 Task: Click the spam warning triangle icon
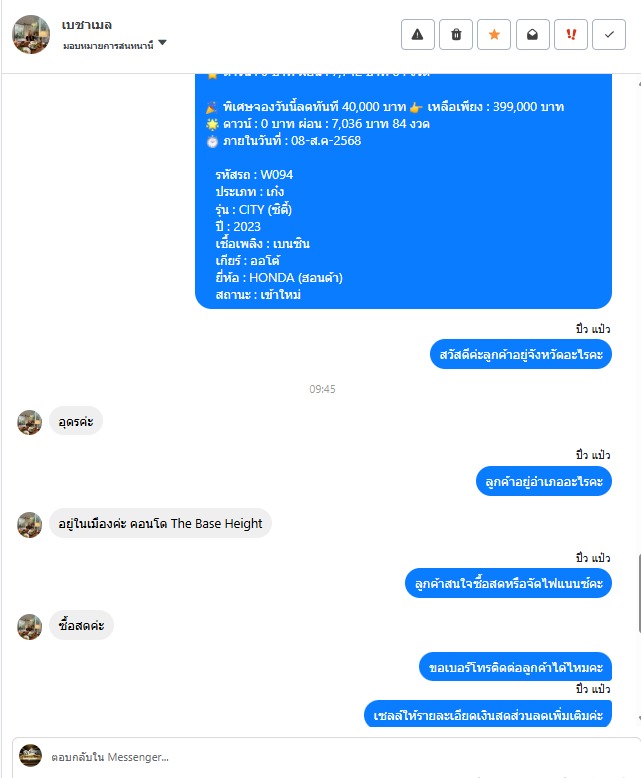click(418, 35)
